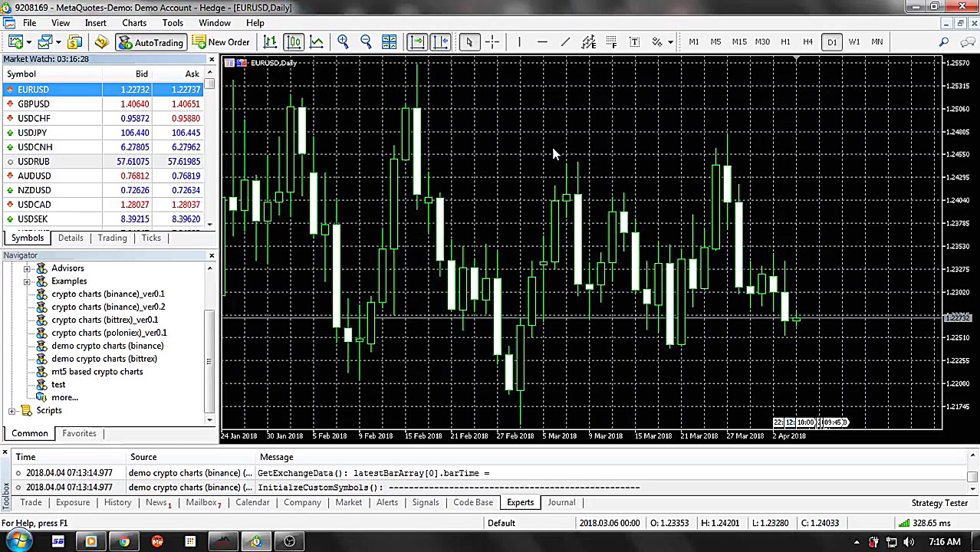Switch to Market Watch Details tab

tap(71, 238)
